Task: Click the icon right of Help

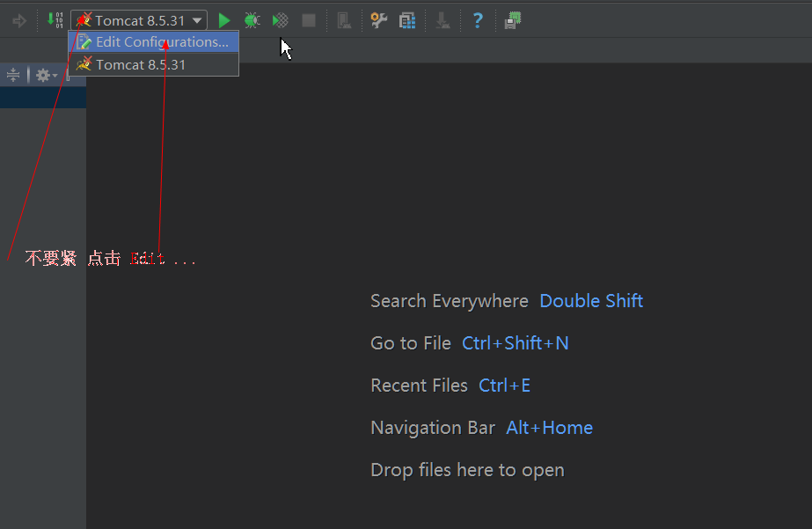Action: (x=512, y=20)
